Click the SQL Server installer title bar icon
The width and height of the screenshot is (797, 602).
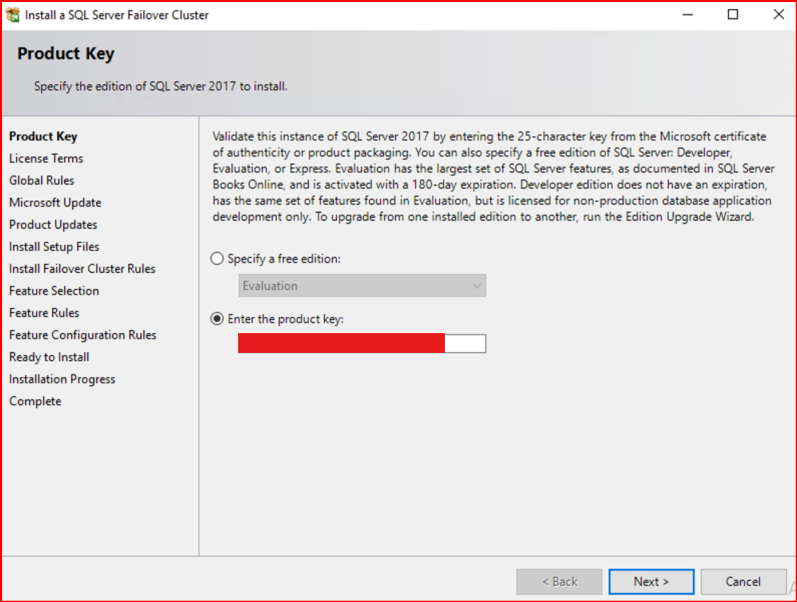[13, 15]
